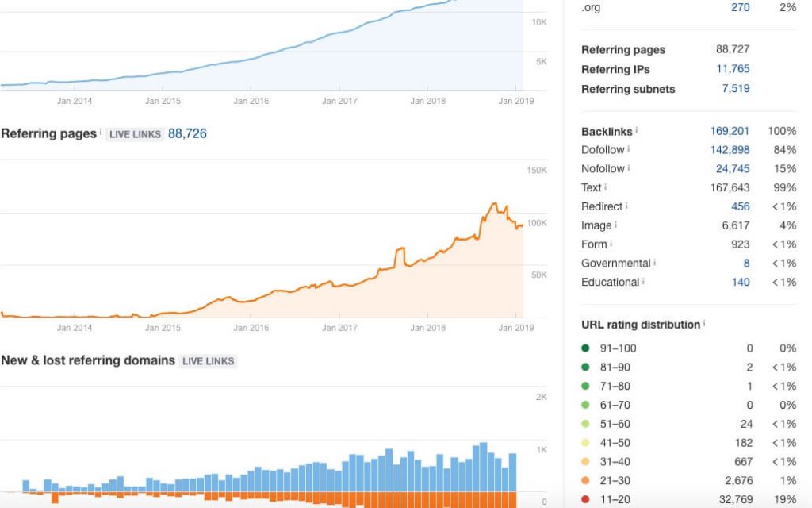Click the 71–80 rating color dot
The height and width of the screenshot is (508, 812).
pos(586,386)
